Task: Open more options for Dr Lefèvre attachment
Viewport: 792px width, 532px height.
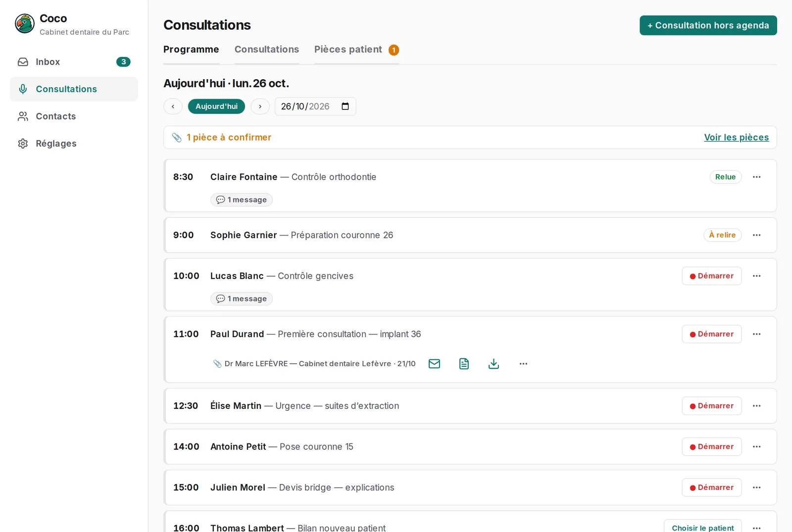Action: tap(523, 364)
